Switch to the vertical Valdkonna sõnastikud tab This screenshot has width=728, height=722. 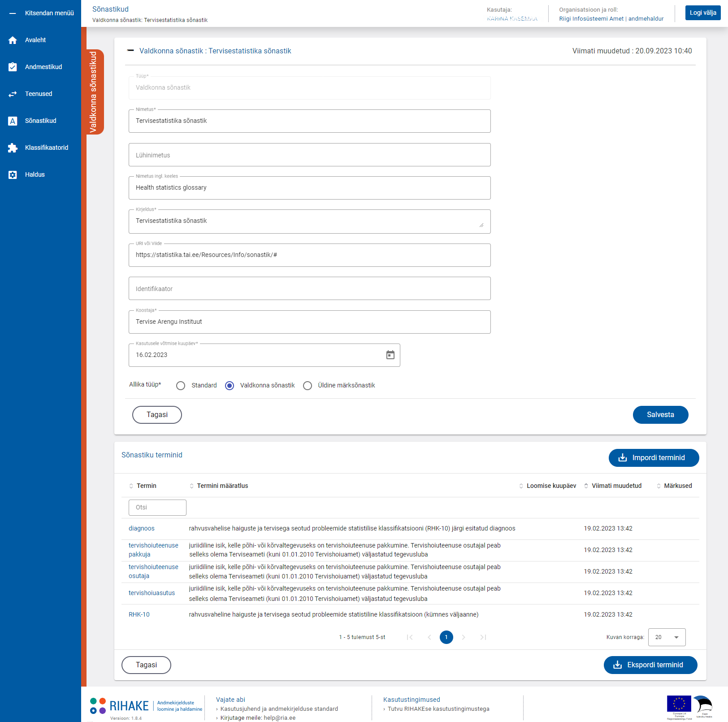[94, 92]
